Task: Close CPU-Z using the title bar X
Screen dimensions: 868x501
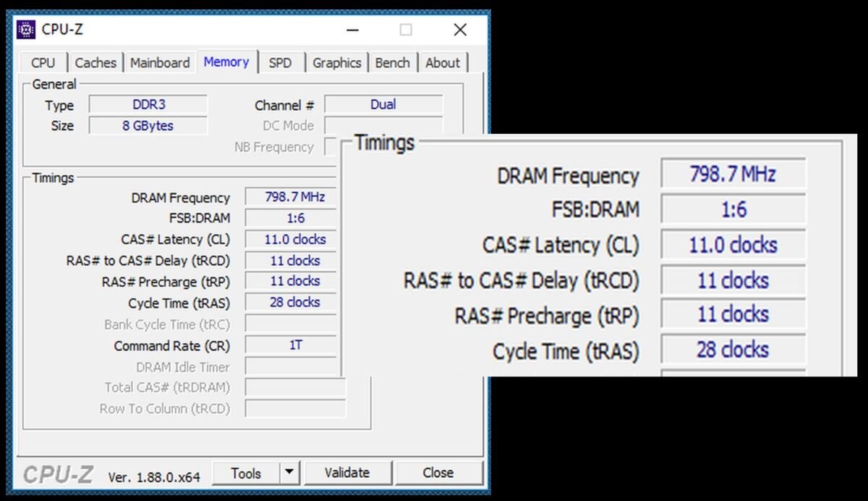Action: tap(460, 30)
